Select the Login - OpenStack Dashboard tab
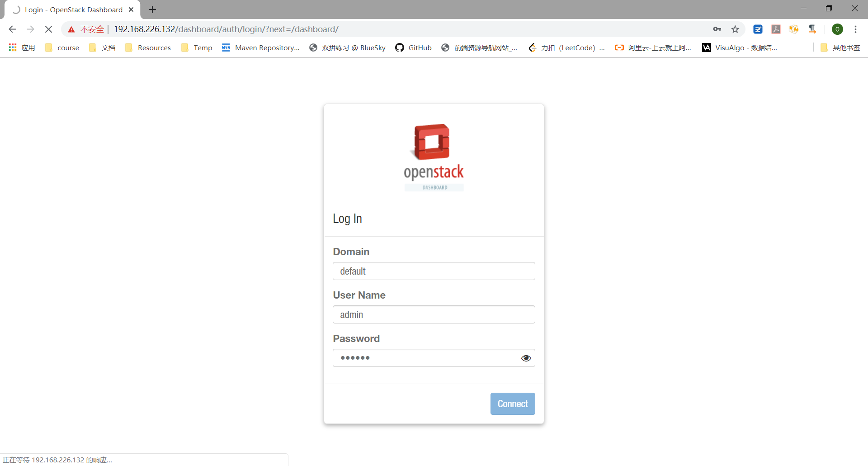 (x=72, y=10)
